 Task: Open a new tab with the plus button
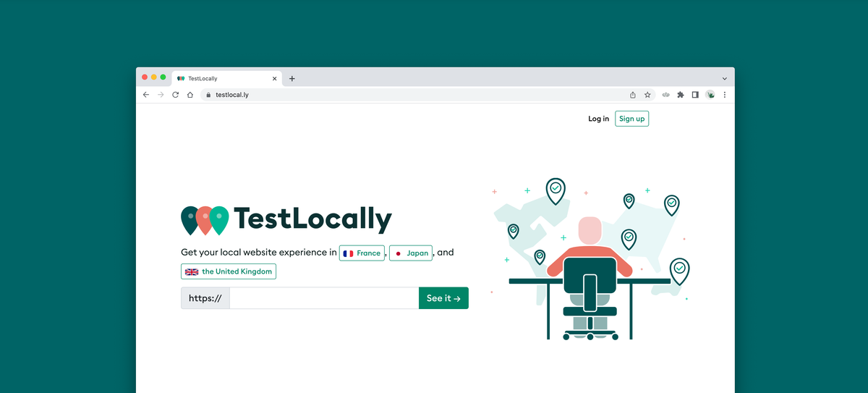[292, 79]
